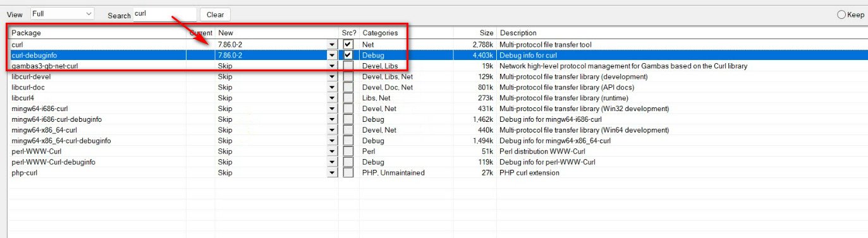
Task: Open version dropdown for mingw64-x86_64-curl-debuginfo
Action: click(x=332, y=141)
